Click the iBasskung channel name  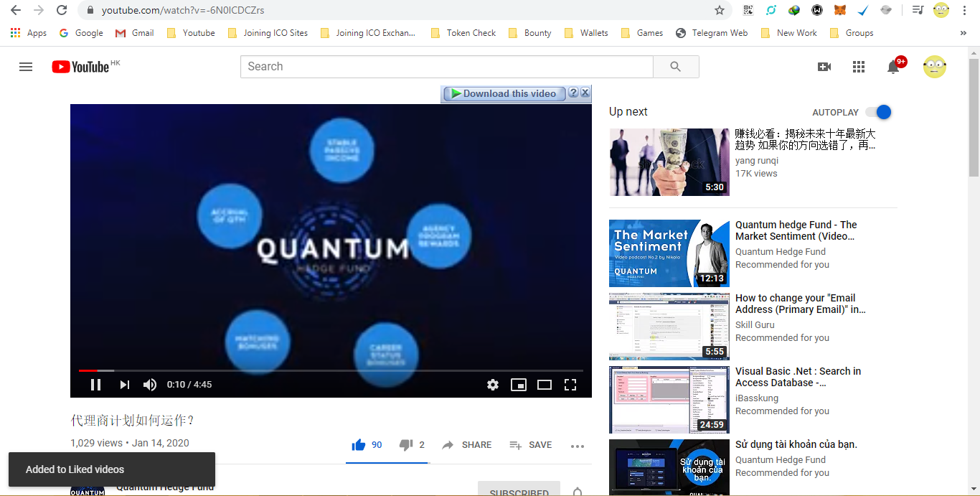click(757, 398)
